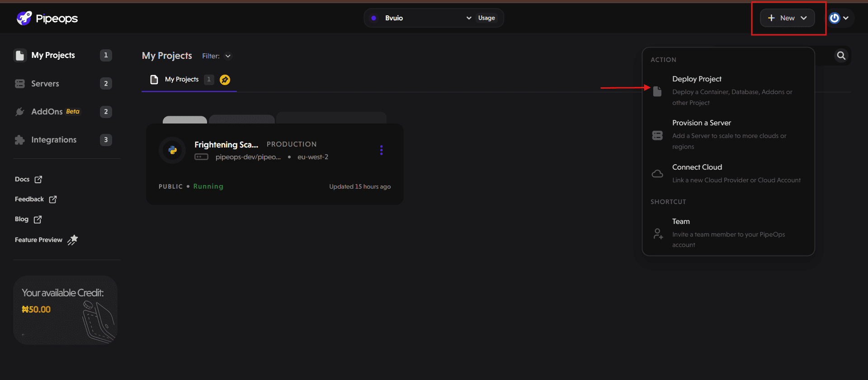Click the ₦50.00 credit amount
The image size is (868, 380).
click(36, 310)
